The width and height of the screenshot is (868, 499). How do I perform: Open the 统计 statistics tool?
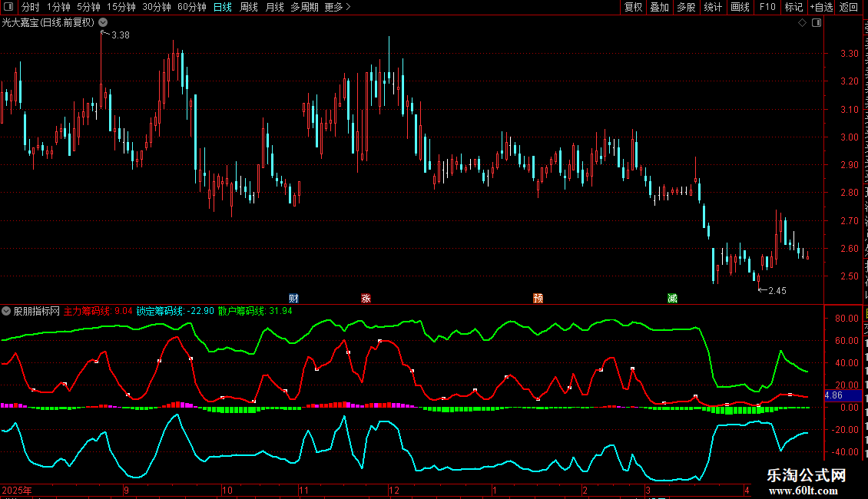pyautogui.click(x=713, y=7)
